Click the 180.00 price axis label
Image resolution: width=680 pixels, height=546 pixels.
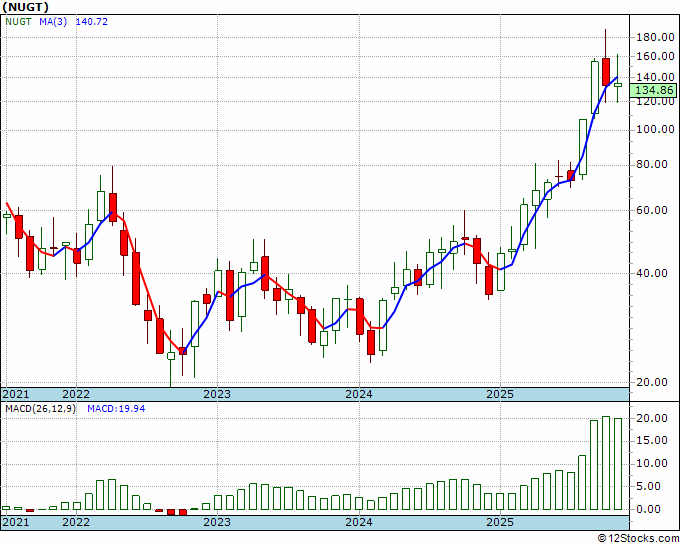pyautogui.click(x=655, y=37)
